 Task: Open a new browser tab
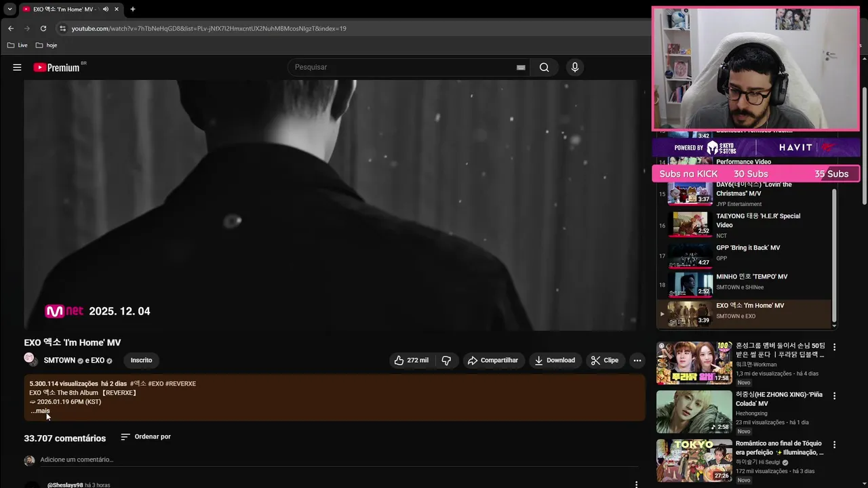point(133,9)
